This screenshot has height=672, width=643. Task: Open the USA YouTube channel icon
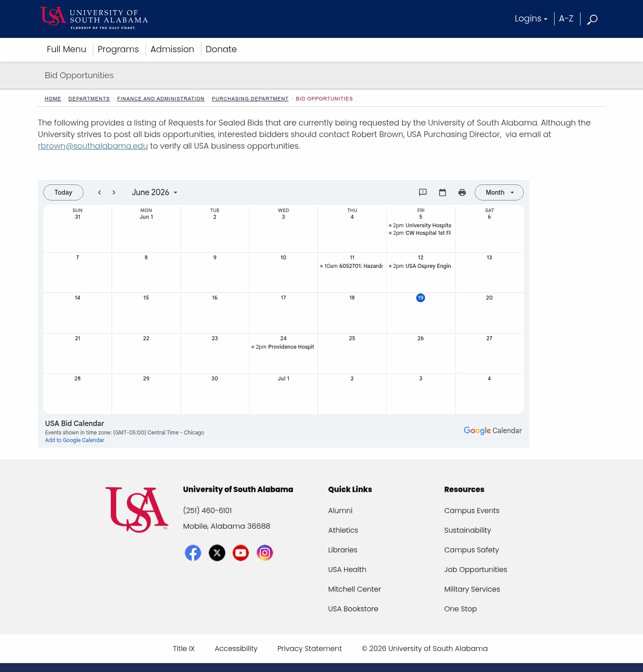[241, 553]
